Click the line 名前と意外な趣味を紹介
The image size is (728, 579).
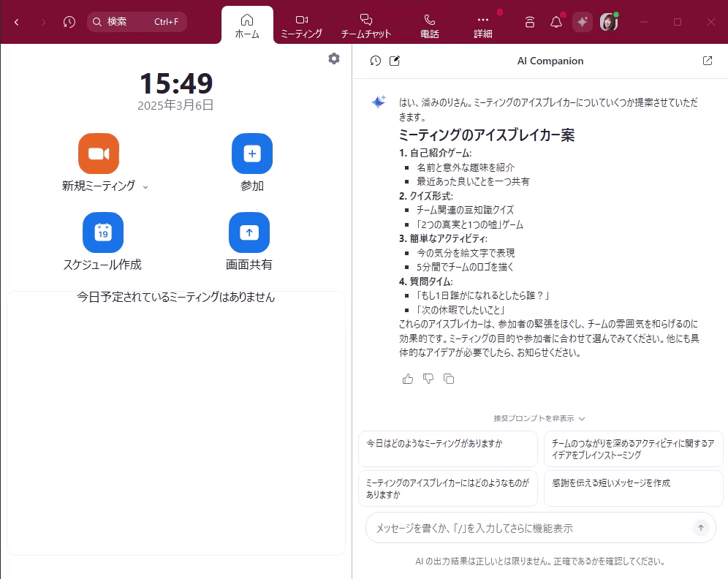pyautogui.click(x=465, y=167)
